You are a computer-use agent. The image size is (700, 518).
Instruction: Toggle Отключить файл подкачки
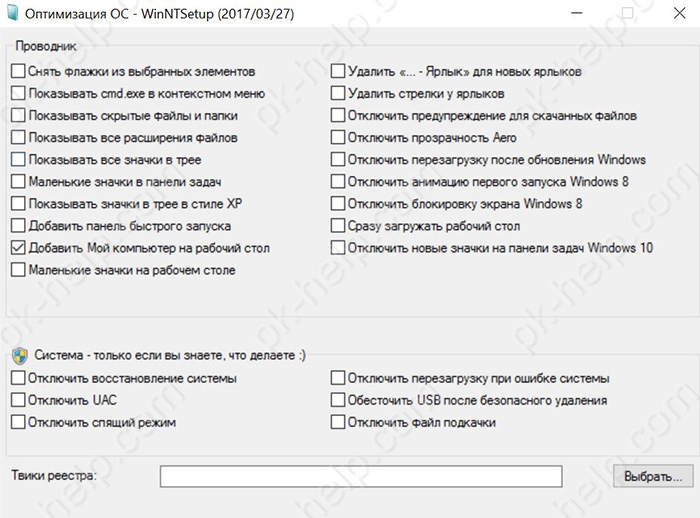click(x=338, y=422)
